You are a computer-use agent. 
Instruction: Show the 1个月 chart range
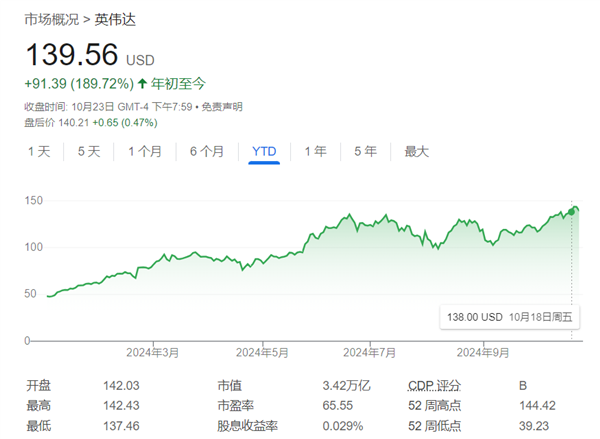coord(144,152)
